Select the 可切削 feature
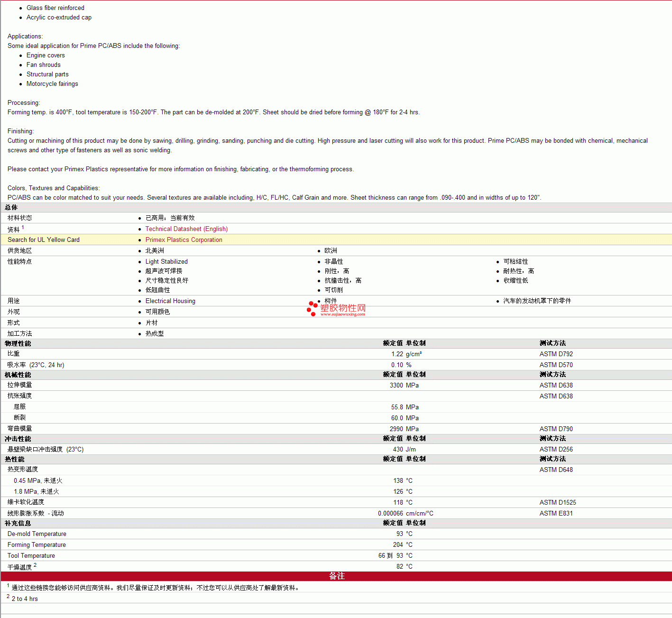This screenshot has width=672, height=618. [x=334, y=290]
